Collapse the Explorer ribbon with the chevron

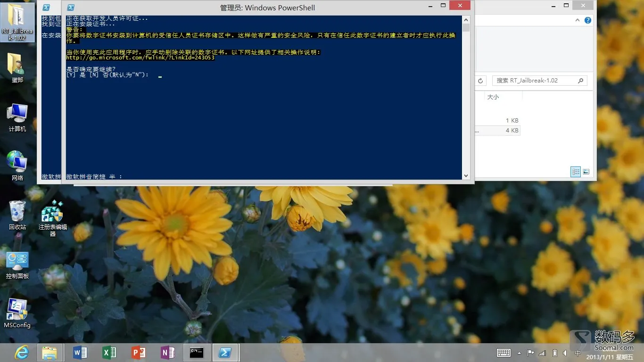click(578, 20)
